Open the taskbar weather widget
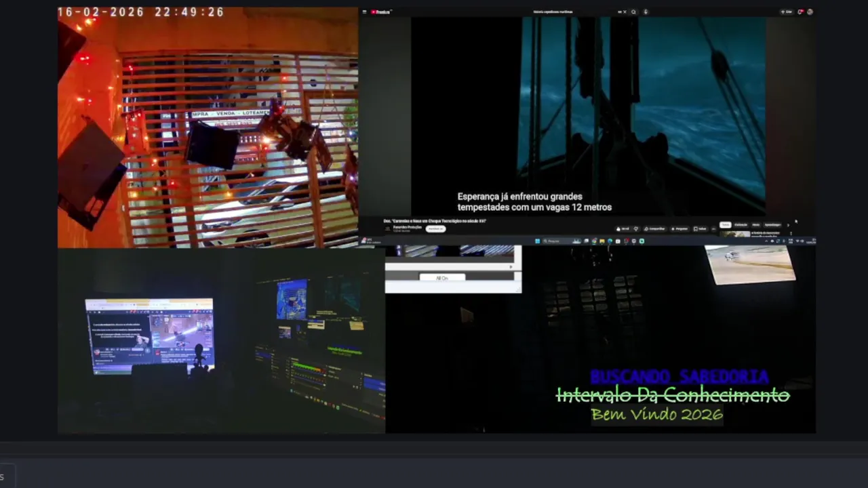 point(370,241)
